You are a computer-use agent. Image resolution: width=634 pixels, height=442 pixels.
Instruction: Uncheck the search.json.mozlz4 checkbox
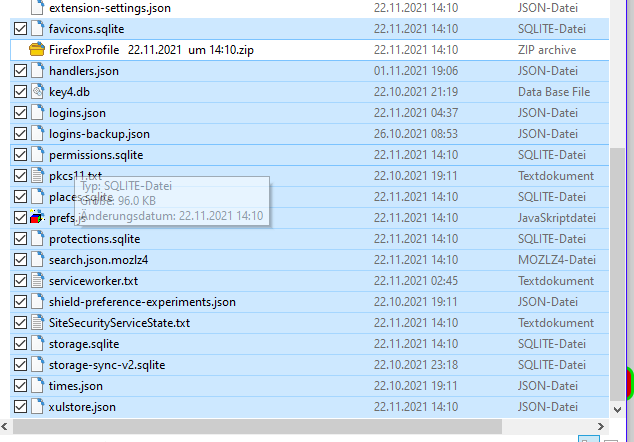pos(20,260)
